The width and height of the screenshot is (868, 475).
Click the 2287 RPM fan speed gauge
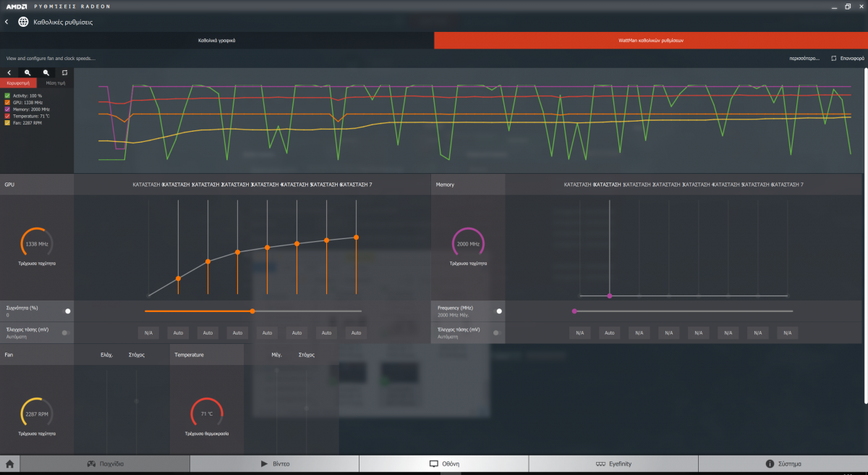click(37, 413)
